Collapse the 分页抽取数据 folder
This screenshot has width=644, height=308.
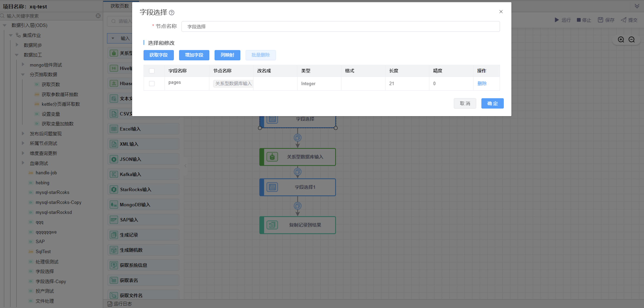tap(23, 75)
